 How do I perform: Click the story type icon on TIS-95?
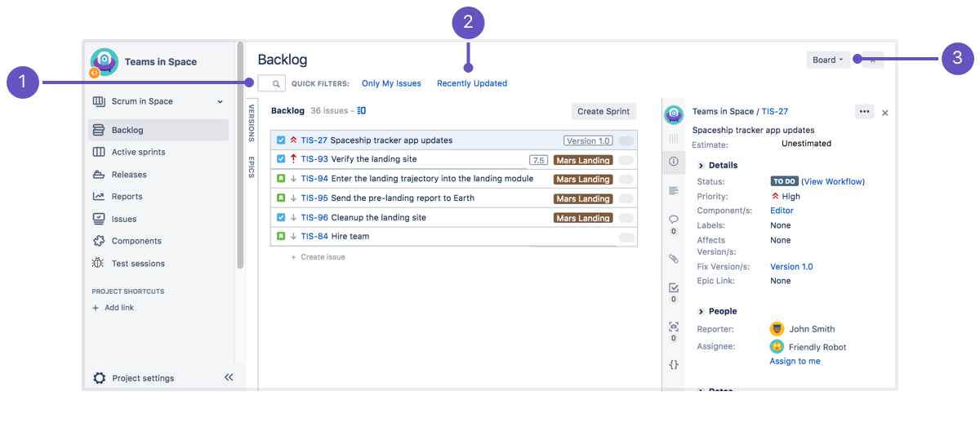(x=281, y=198)
